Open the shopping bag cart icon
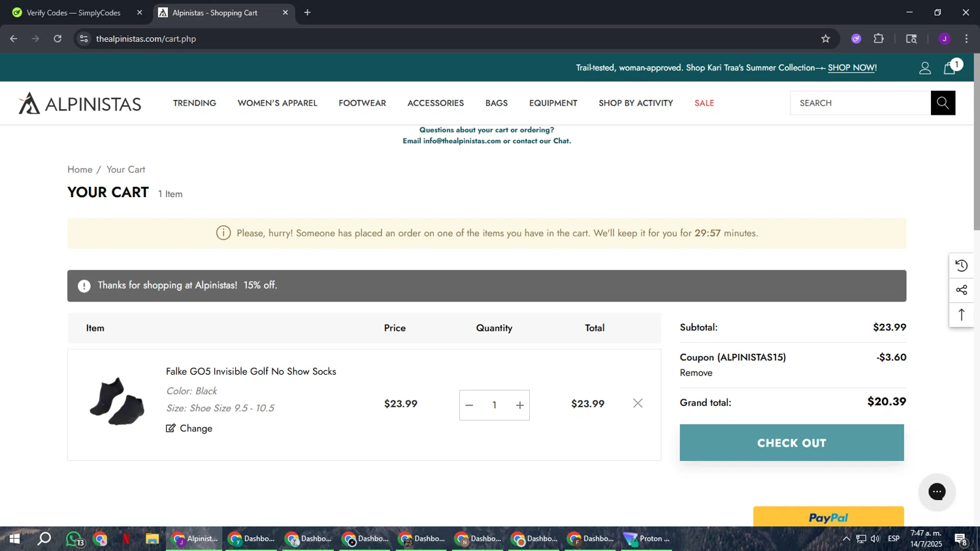The width and height of the screenshot is (980, 551). pos(950,68)
